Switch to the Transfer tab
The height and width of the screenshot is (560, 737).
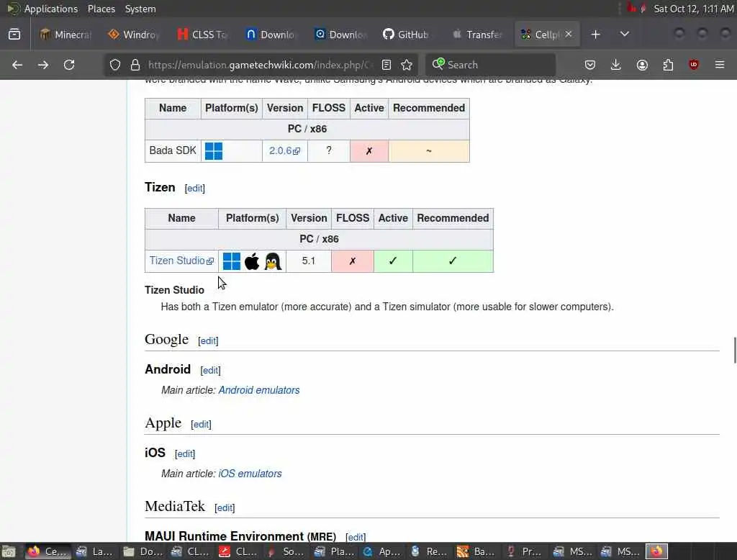coord(476,35)
